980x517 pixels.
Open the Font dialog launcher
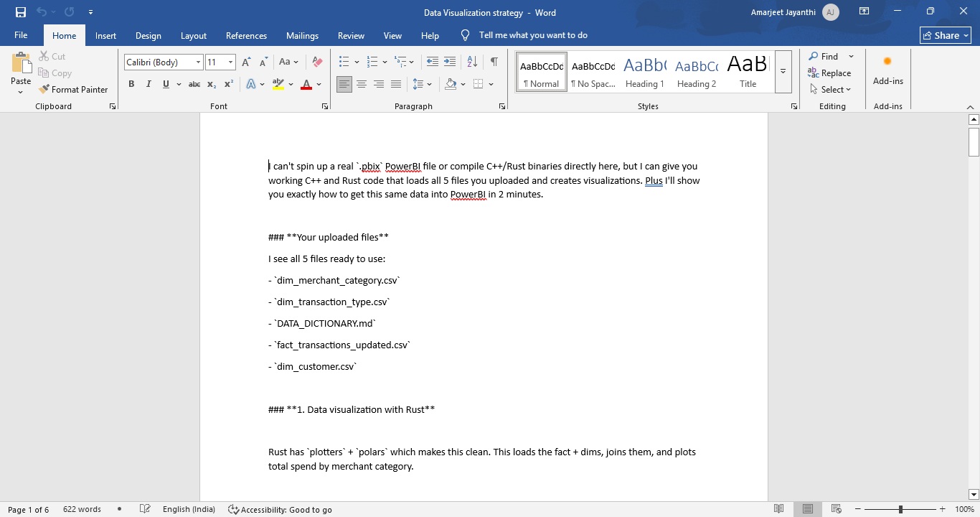[325, 106]
